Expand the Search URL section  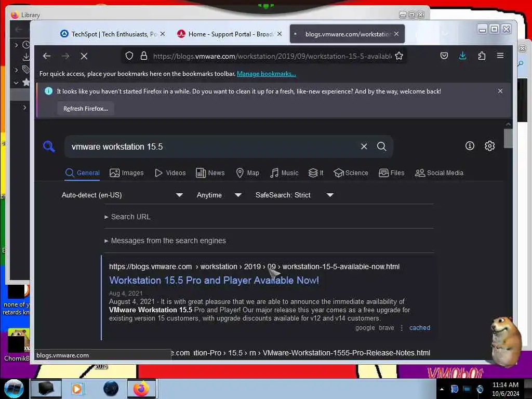tap(128, 217)
